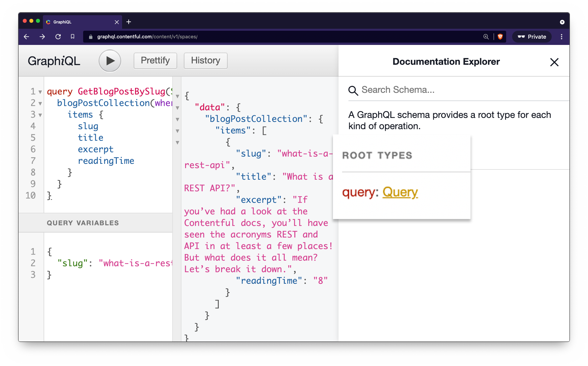The image size is (588, 366).
Task: Open the tab search dropdown icon
Action: coord(562,22)
